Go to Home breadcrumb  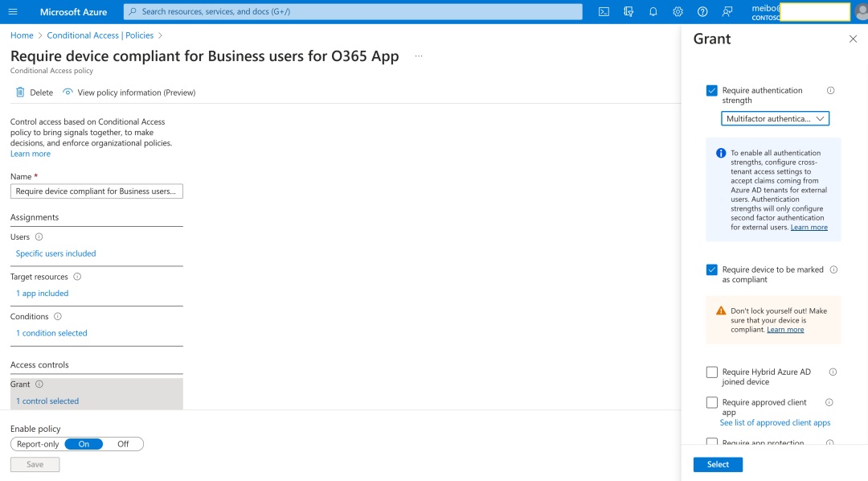22,35
